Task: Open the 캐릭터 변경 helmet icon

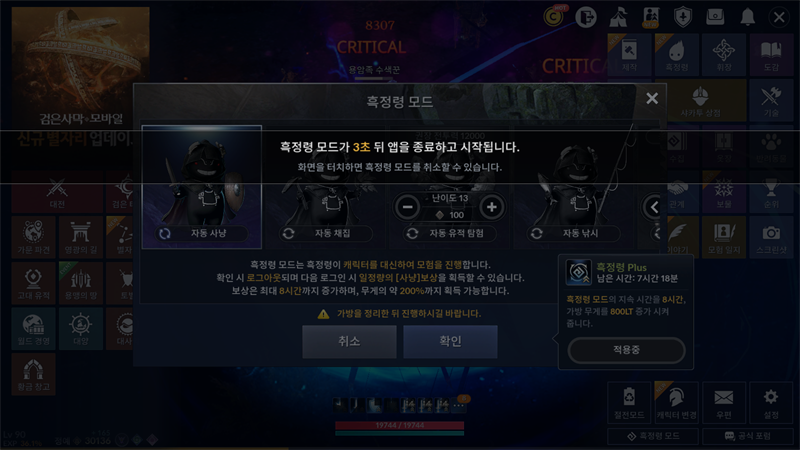Action: pyautogui.click(x=677, y=403)
